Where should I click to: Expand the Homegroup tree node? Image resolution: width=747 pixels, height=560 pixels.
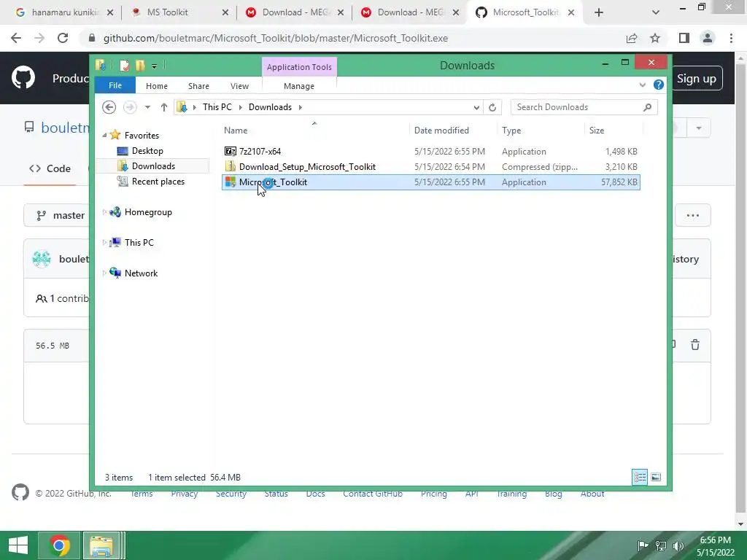point(104,212)
